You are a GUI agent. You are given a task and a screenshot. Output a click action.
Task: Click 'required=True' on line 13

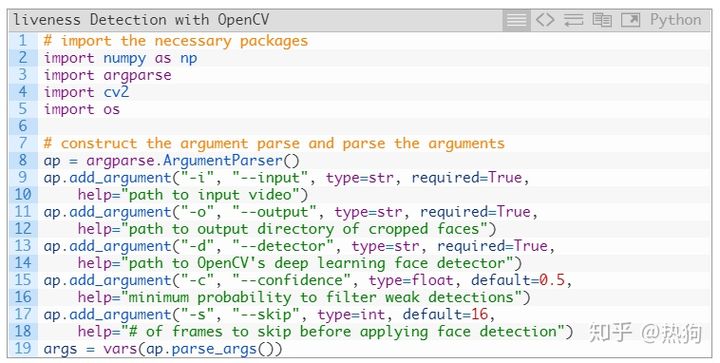[492, 246]
